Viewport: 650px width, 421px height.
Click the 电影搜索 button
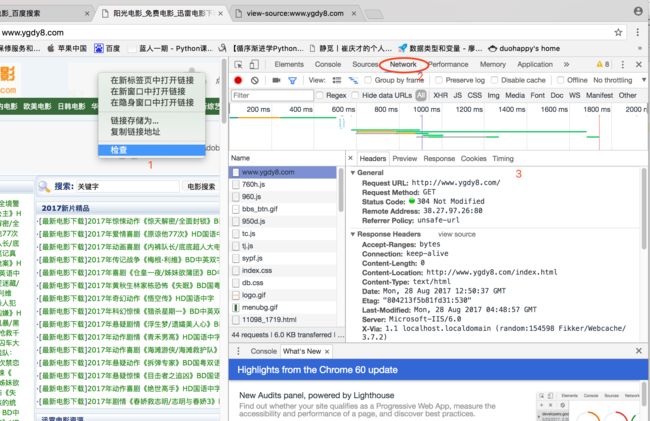click(x=201, y=186)
